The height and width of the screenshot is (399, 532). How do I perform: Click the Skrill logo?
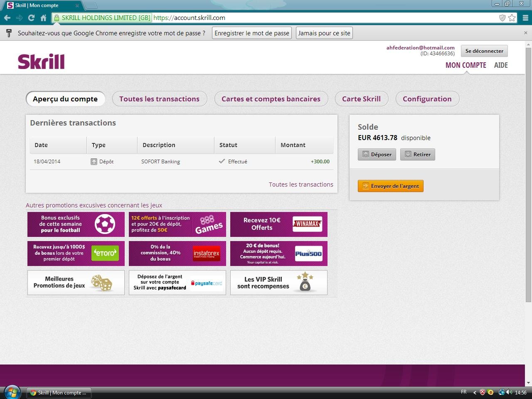click(41, 62)
